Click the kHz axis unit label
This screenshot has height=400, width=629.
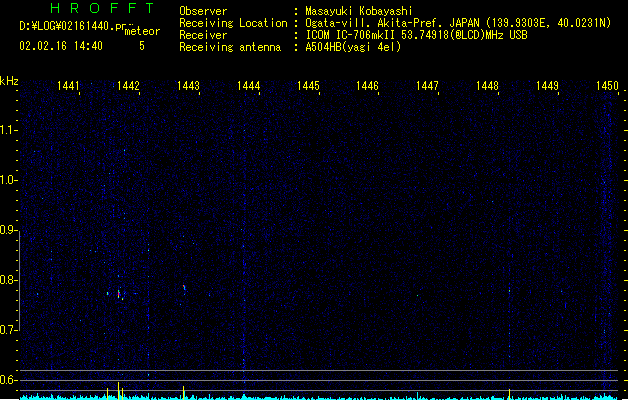pyautogui.click(x=9, y=81)
